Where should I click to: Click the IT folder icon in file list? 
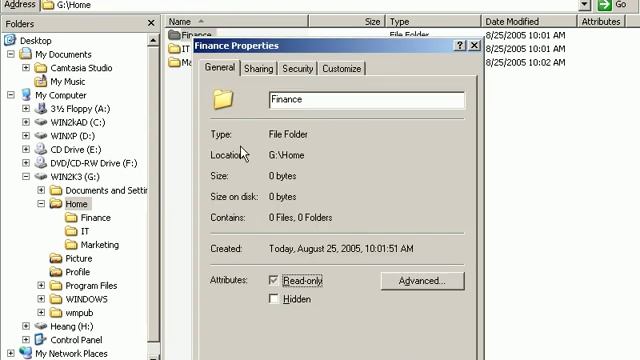(x=174, y=49)
